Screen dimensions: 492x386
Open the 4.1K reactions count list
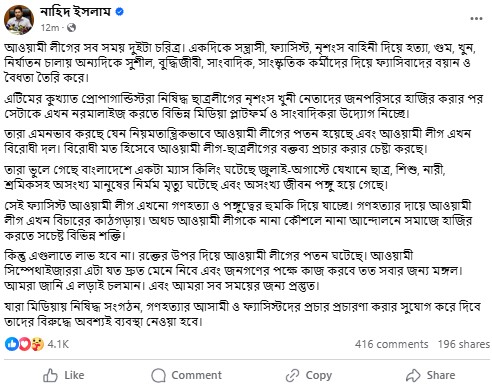click(x=58, y=344)
